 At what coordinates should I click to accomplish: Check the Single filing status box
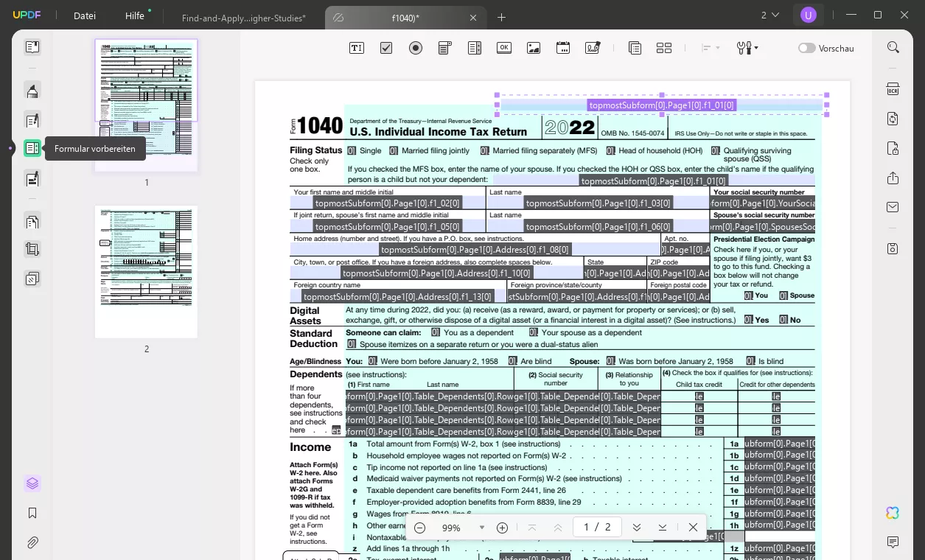tap(352, 150)
